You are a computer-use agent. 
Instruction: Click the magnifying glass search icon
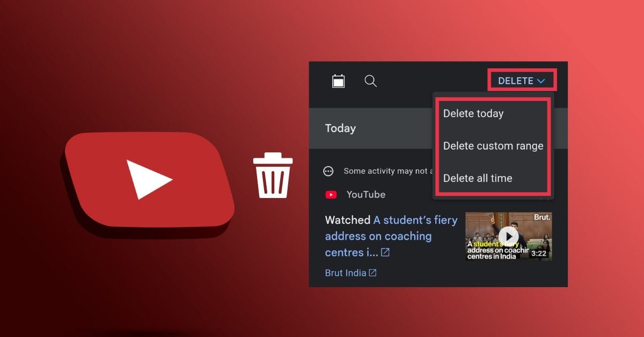pyautogui.click(x=370, y=81)
